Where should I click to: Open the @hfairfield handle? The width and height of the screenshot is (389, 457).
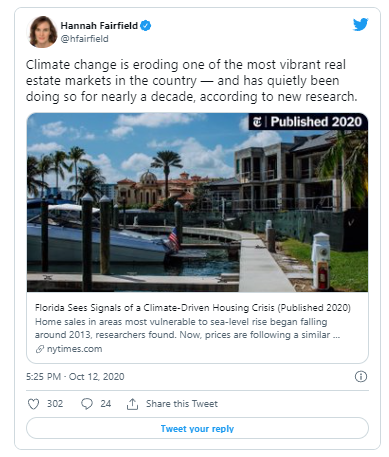point(84,39)
